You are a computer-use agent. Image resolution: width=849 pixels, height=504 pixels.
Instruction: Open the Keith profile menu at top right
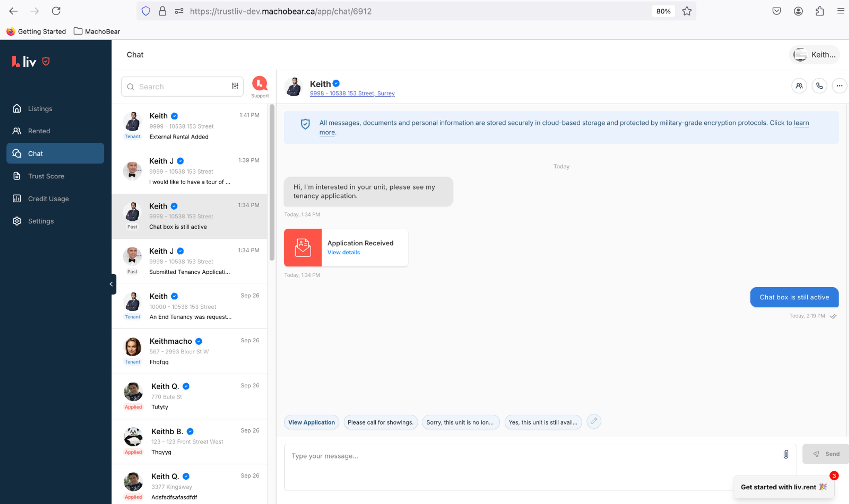click(x=814, y=55)
